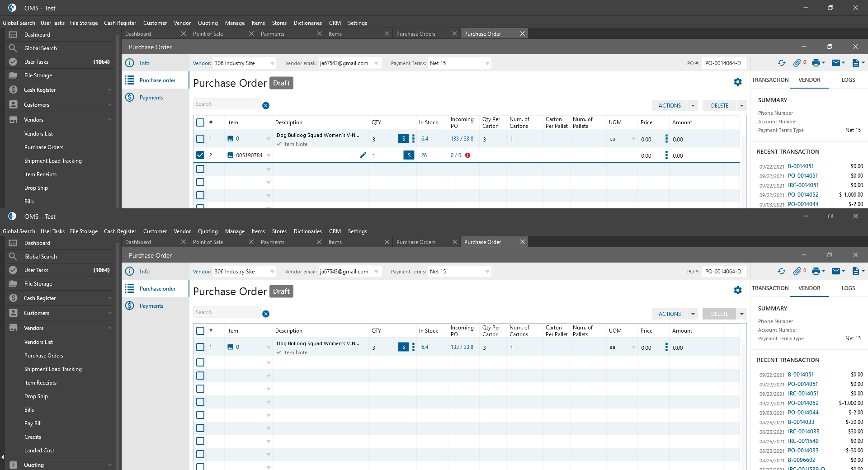The image size is (868, 470).
Task: Click the refresh icon in the upper window toolbar
Action: pyautogui.click(x=782, y=63)
